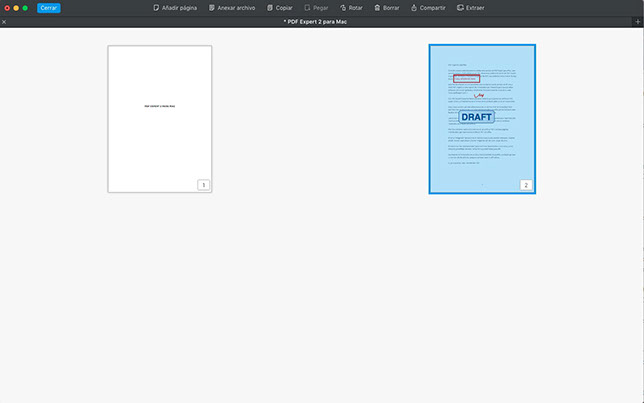Click the Añadir página icon

pyautogui.click(x=157, y=8)
